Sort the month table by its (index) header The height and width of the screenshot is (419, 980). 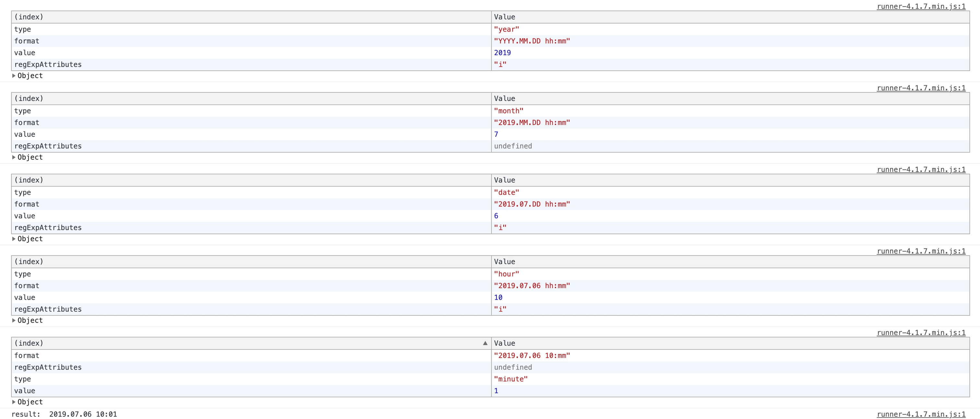(29, 99)
